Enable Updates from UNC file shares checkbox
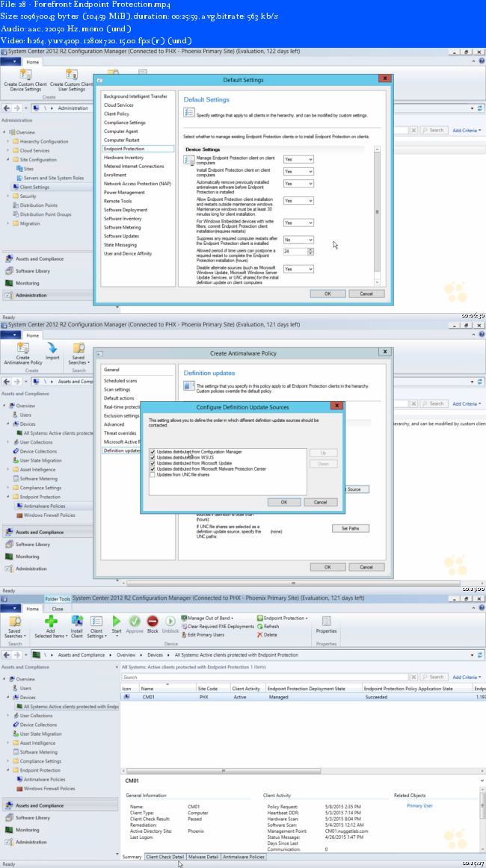 tap(153, 474)
